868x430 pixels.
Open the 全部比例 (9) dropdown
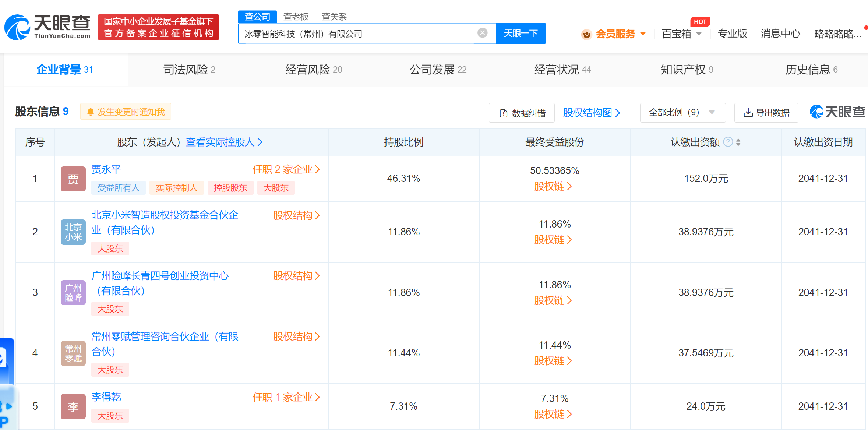[x=683, y=113]
